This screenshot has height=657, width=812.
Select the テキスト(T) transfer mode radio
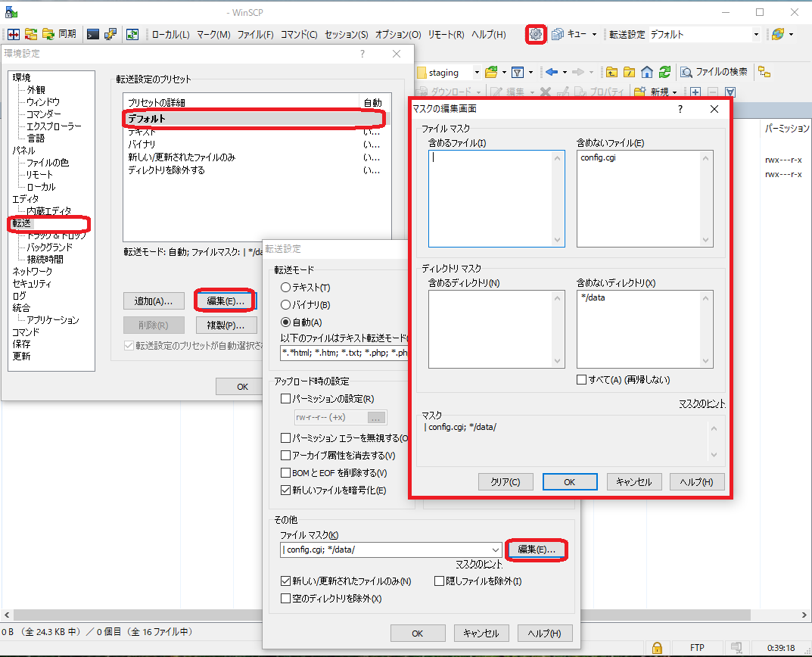285,287
